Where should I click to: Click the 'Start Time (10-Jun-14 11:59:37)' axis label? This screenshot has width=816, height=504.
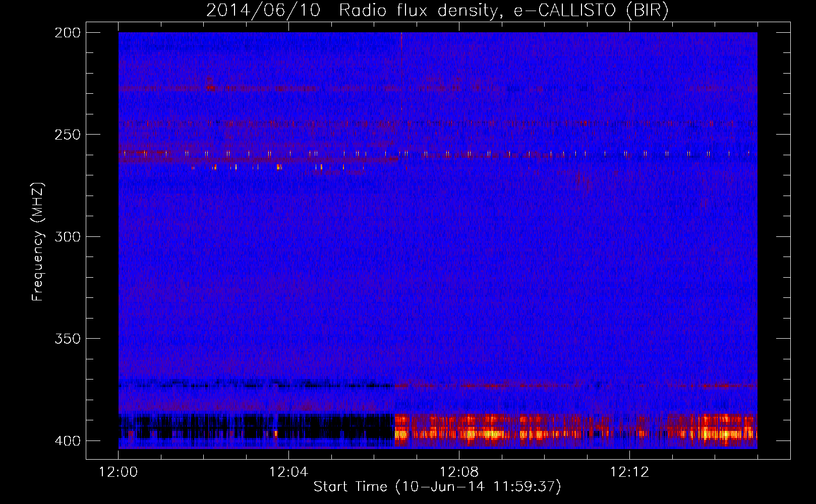(437, 487)
